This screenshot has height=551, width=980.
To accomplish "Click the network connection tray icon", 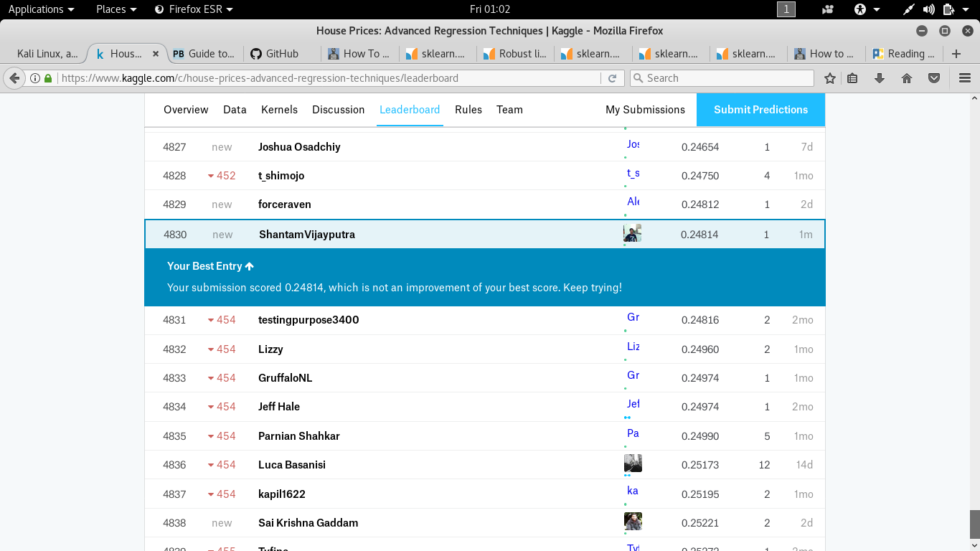I will tap(909, 9).
